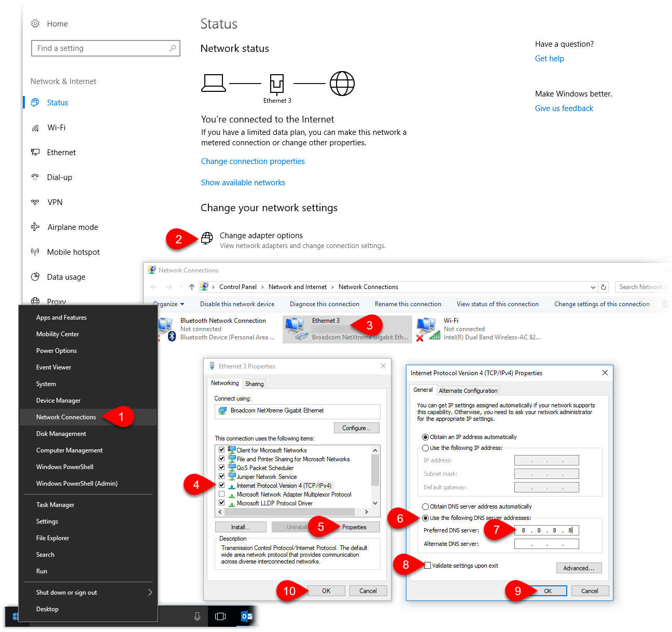Click the Home gear icon in Settings

[35, 23]
